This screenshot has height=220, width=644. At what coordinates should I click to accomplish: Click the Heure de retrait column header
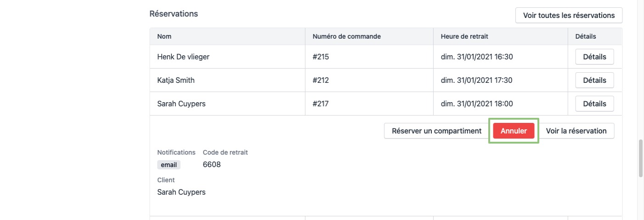467,36
